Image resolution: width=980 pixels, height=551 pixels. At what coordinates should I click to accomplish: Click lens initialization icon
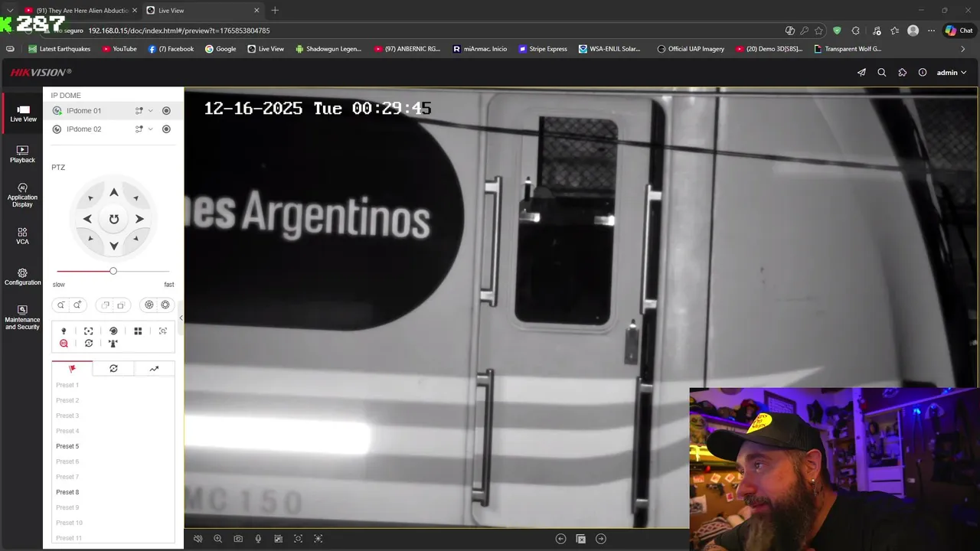coord(113,331)
